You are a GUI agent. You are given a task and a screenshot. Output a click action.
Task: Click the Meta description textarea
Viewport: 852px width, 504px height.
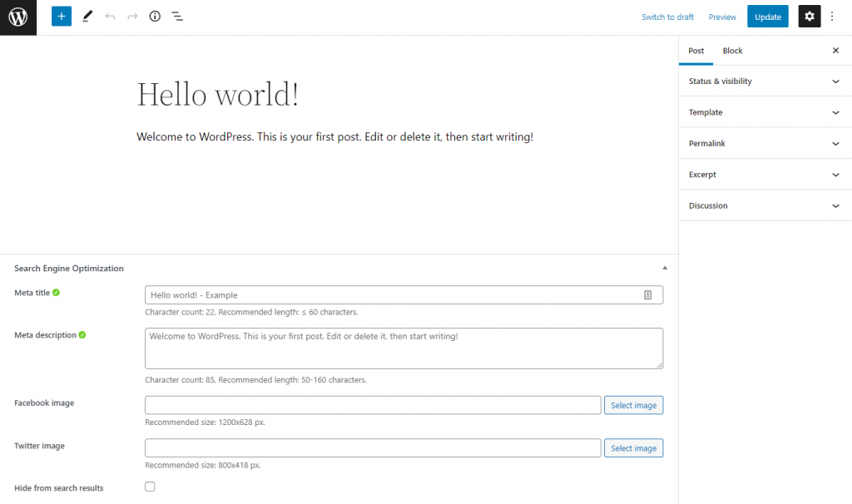click(x=404, y=348)
